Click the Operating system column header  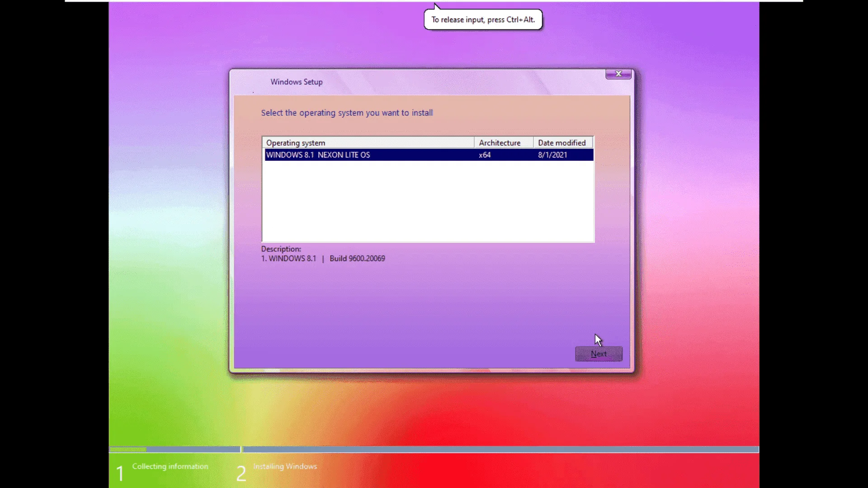[368, 143]
